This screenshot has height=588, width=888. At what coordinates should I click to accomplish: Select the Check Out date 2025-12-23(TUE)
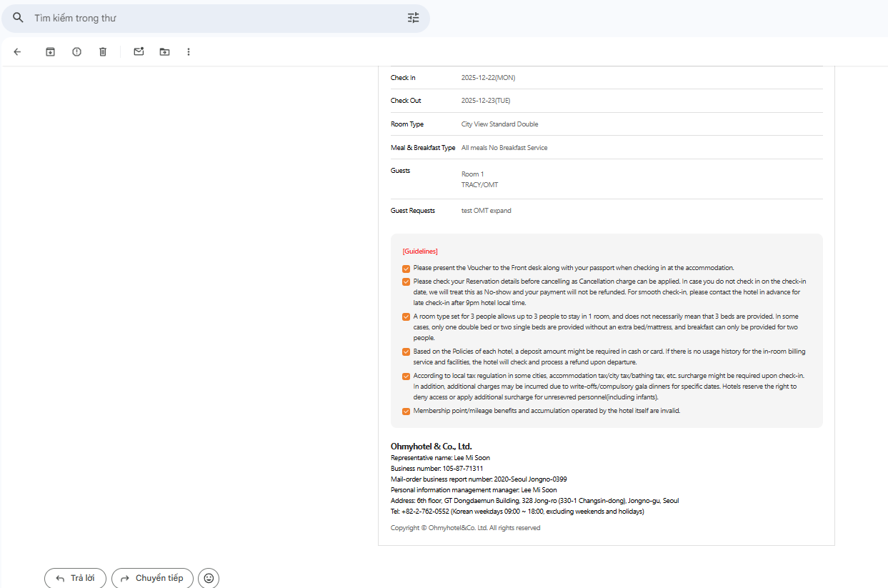pyautogui.click(x=486, y=101)
